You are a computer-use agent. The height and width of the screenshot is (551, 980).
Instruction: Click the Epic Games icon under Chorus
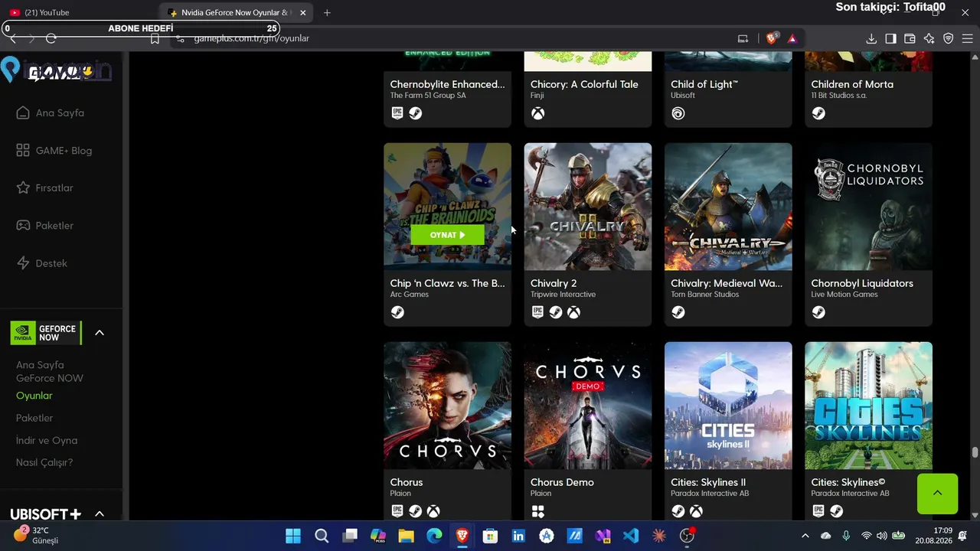397,511
